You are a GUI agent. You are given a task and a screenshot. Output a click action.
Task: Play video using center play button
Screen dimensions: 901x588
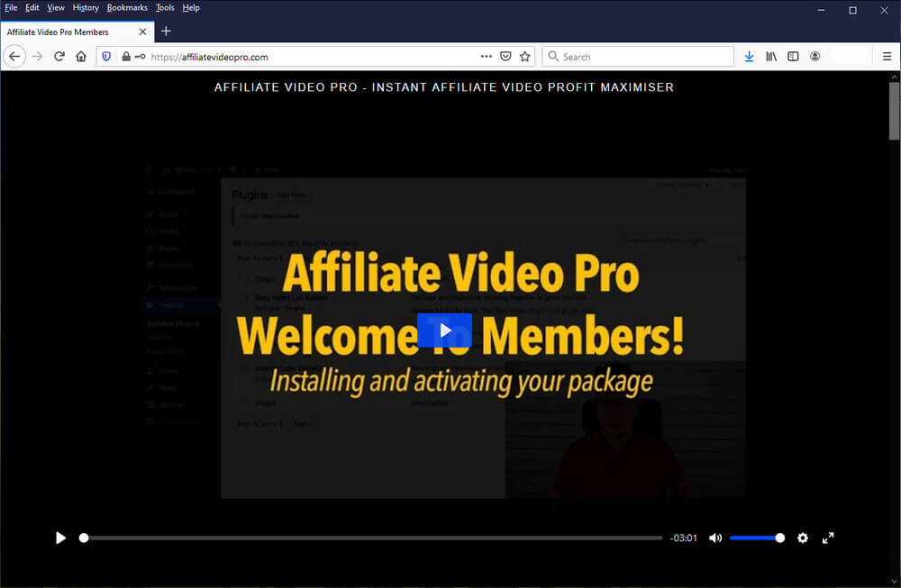point(444,330)
